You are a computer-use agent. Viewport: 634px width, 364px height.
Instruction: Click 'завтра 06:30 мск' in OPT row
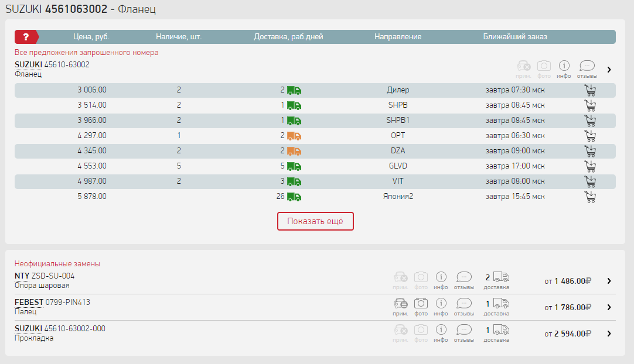click(515, 136)
